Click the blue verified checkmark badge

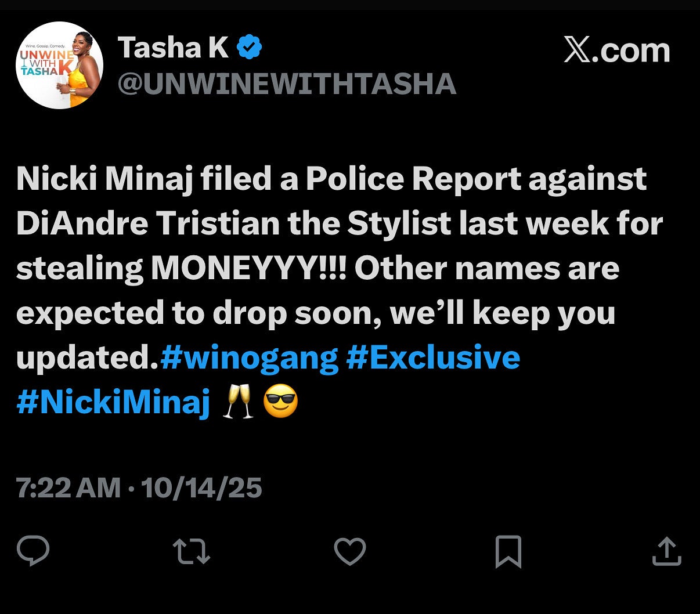click(250, 48)
